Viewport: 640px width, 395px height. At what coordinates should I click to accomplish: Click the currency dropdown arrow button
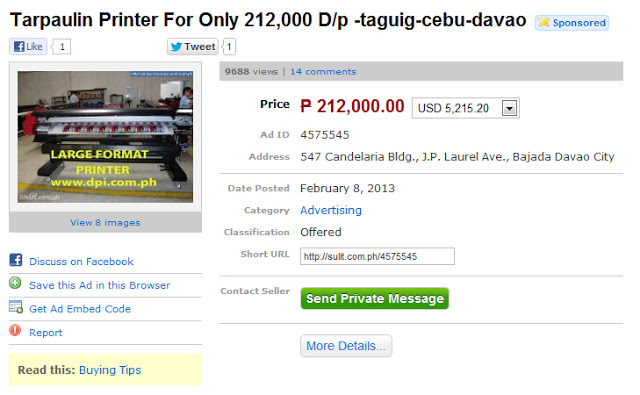[509, 109]
